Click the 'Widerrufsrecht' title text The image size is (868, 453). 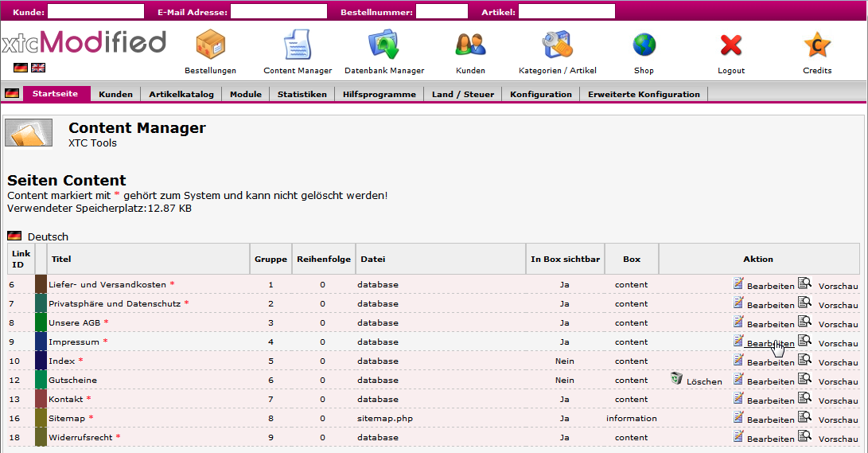(x=80, y=438)
